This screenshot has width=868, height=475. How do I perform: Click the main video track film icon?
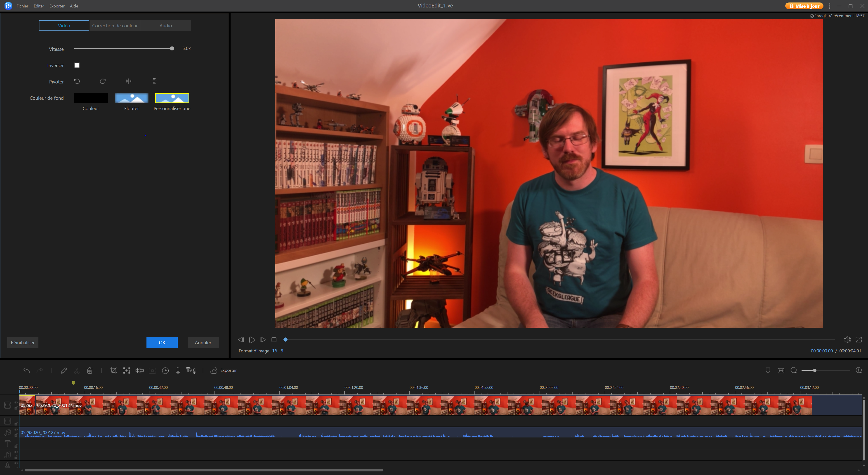point(7,405)
